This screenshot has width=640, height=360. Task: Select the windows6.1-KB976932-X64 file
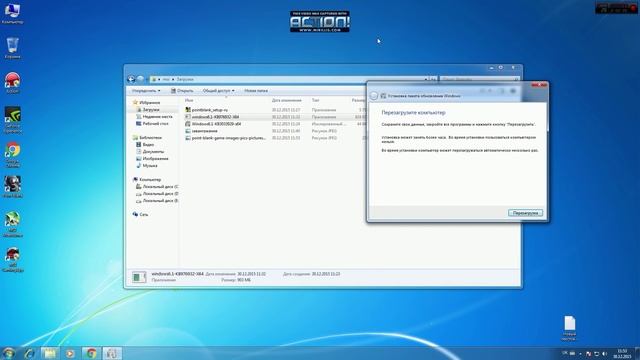point(212,117)
